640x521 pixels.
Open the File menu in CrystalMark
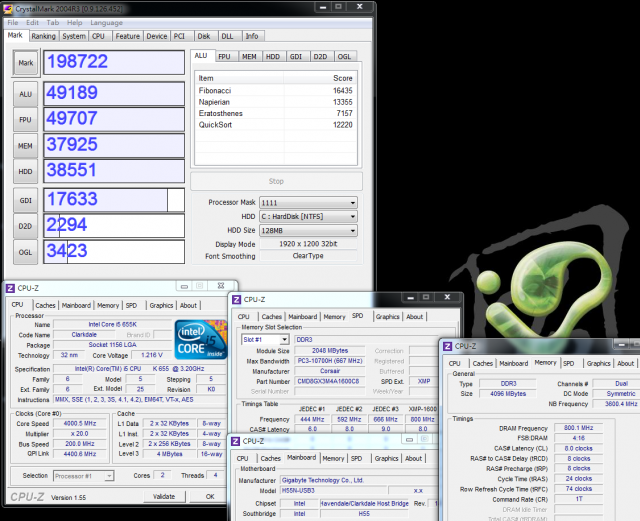[13, 22]
